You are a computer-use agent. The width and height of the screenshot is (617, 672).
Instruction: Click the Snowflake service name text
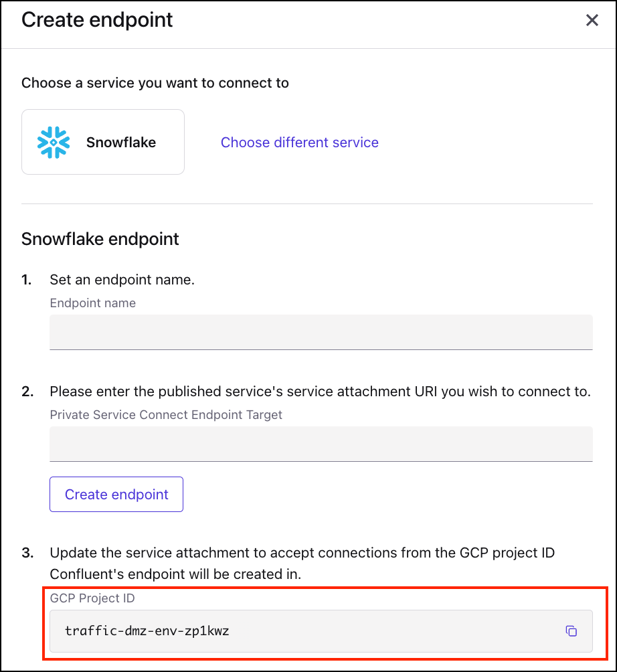coord(121,143)
